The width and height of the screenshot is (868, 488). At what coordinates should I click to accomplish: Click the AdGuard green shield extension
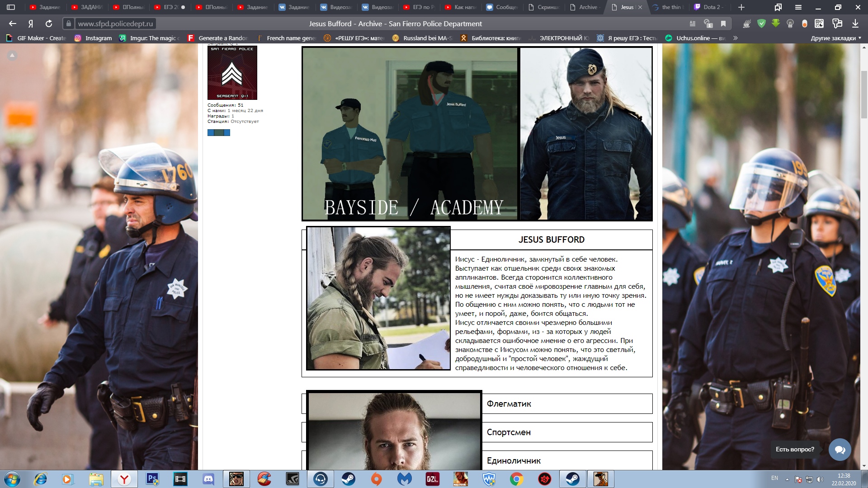(761, 23)
